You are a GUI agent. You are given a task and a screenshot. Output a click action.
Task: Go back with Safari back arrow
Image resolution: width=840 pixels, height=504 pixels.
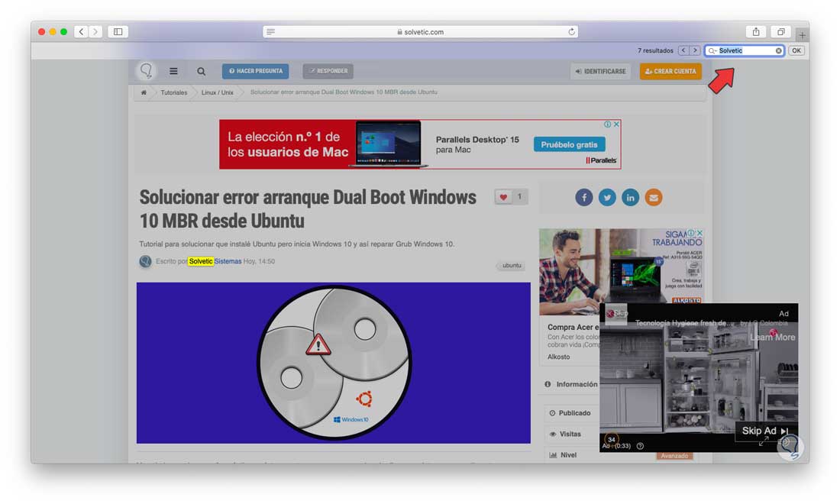click(82, 31)
